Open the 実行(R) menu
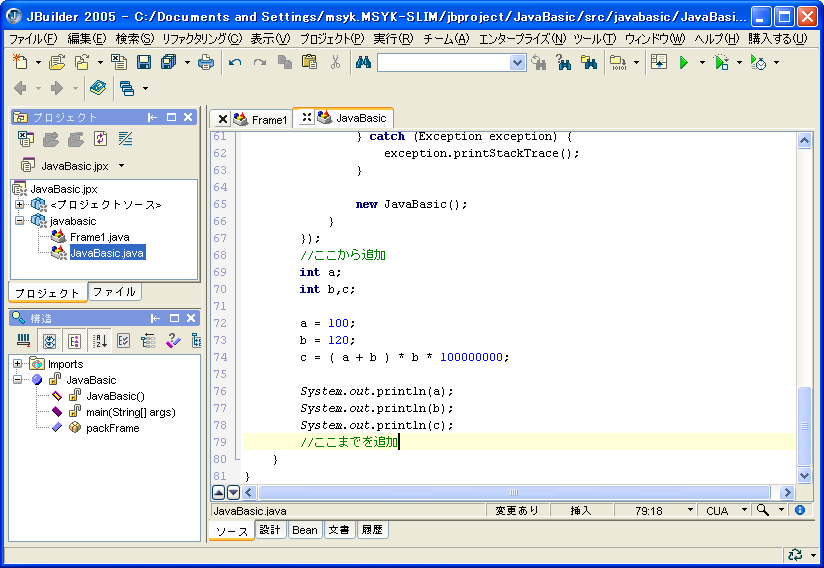 392,38
